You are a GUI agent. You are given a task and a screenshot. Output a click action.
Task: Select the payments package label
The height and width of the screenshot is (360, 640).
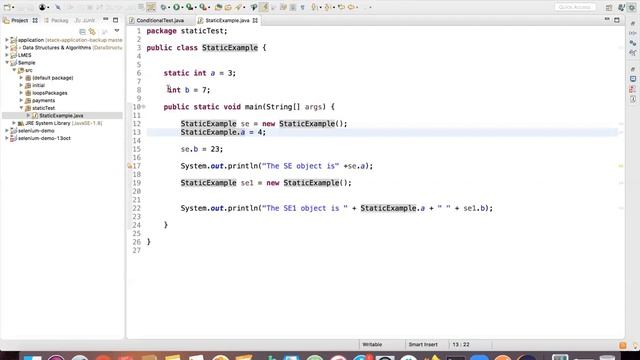43,100
